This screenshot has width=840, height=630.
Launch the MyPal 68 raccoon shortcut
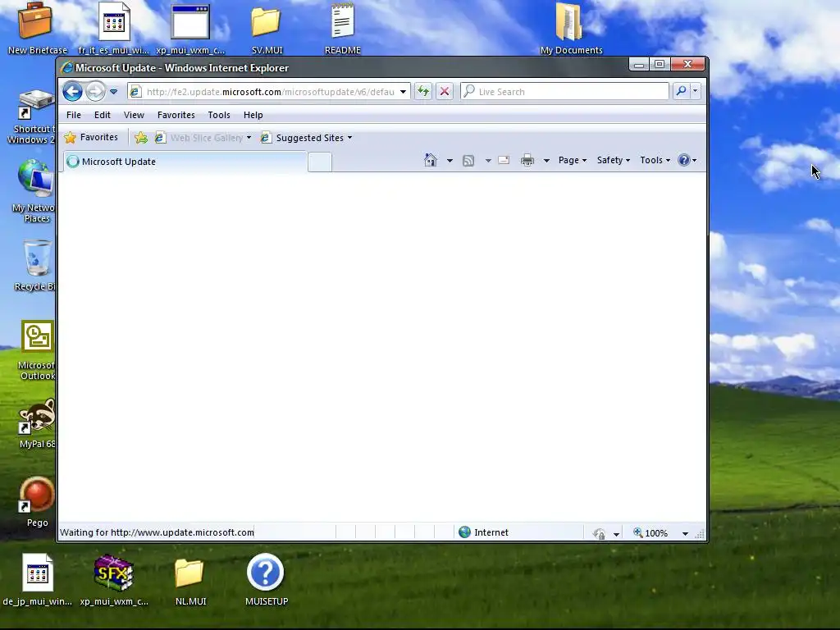(x=36, y=423)
